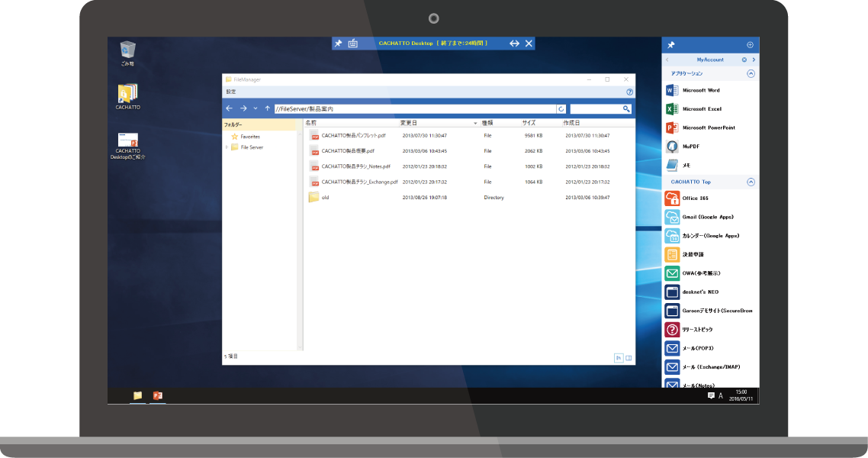Click the MyAccount link

click(710, 60)
